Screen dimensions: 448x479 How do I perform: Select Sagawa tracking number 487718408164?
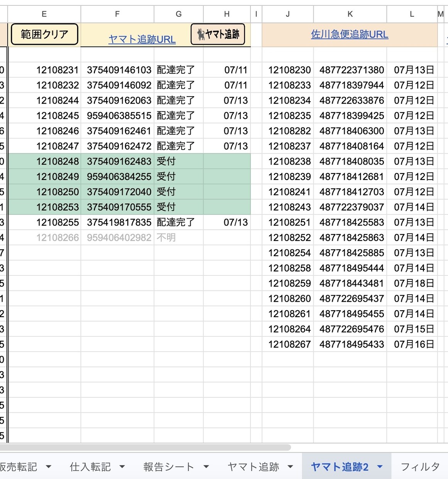click(350, 146)
